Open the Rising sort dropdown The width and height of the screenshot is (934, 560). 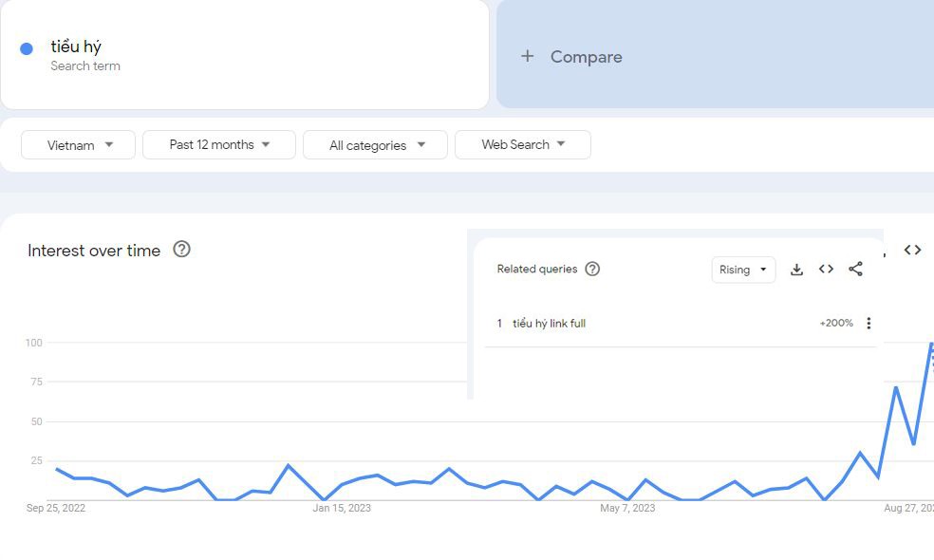[743, 270]
